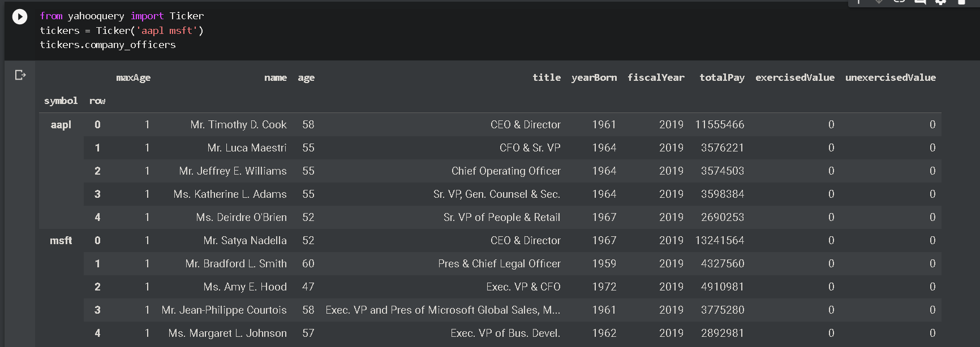The height and width of the screenshot is (347, 980).
Task: Select the age column header
Action: pyautogui.click(x=306, y=78)
